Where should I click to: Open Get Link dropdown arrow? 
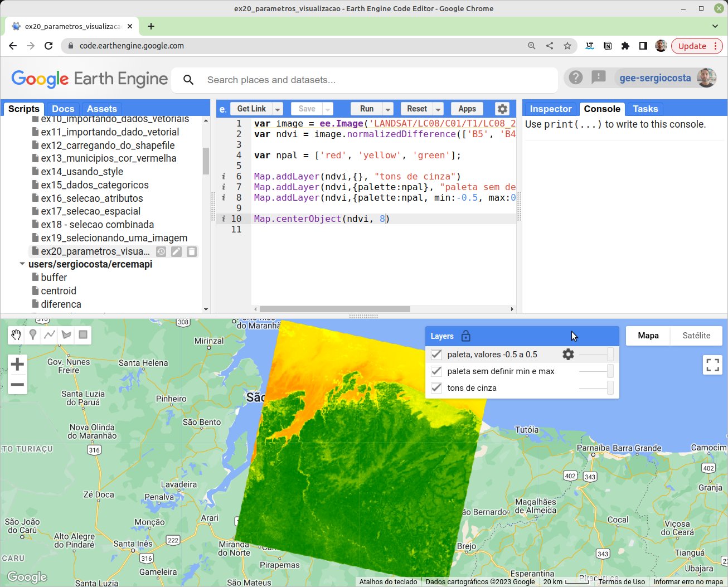[x=278, y=109]
